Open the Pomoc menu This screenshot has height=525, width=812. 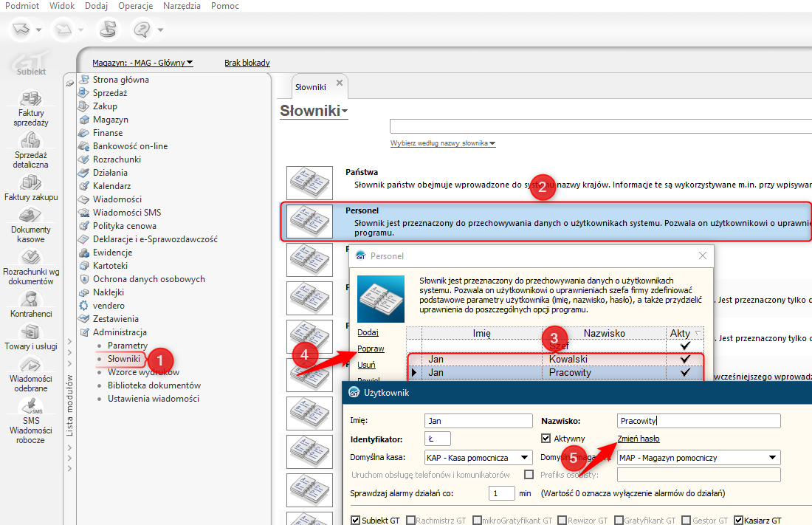click(x=224, y=6)
